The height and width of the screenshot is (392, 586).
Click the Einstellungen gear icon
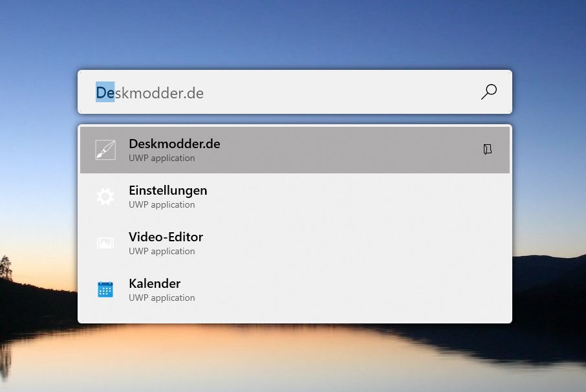105,197
